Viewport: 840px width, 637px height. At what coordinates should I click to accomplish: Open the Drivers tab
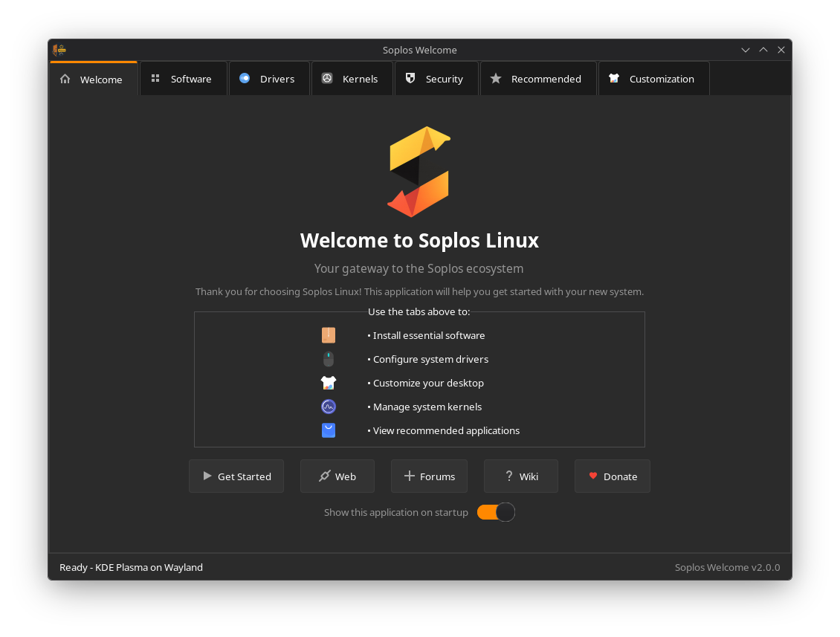[x=269, y=79]
